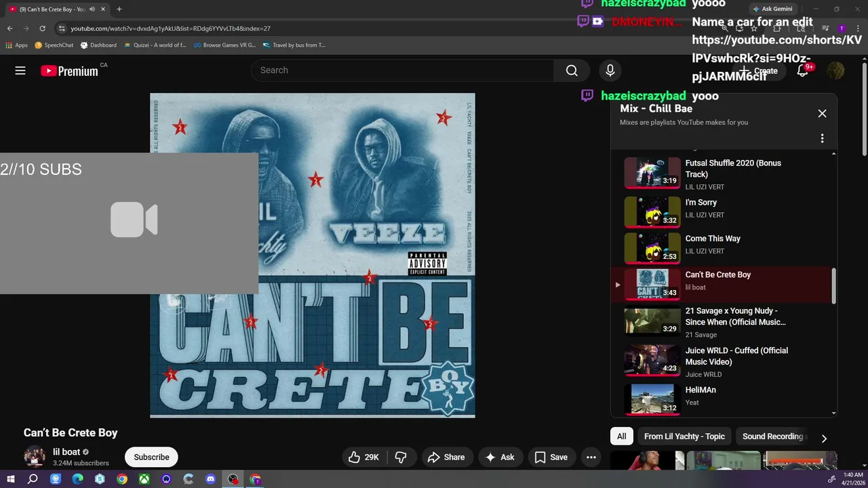Start voice search with microphone icon

coord(610,70)
